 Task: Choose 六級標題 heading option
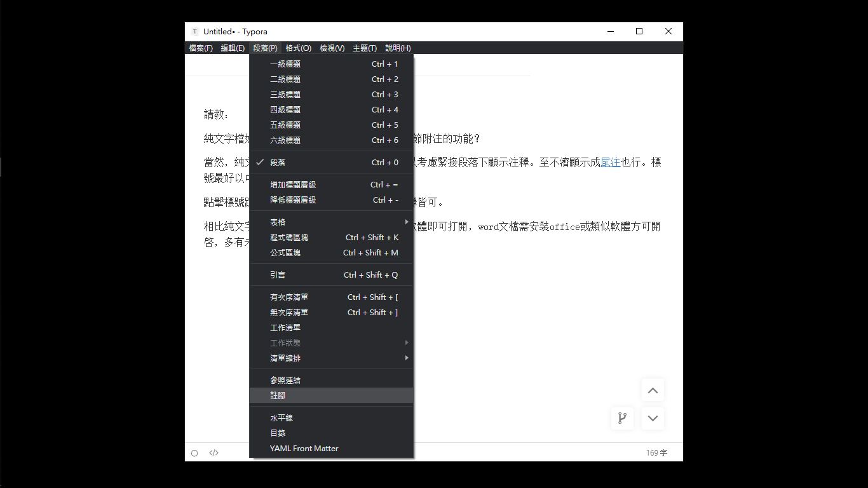[331, 140]
